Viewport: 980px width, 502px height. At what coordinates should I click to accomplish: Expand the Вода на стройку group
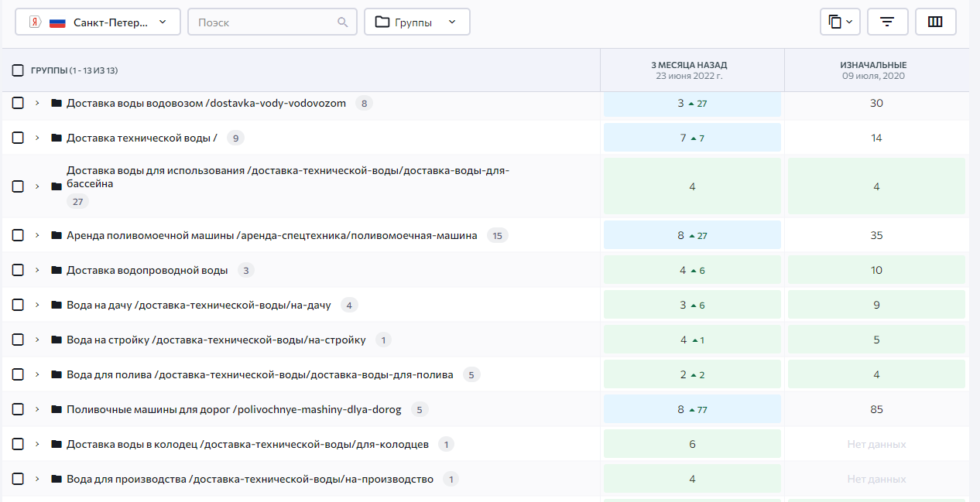(37, 340)
